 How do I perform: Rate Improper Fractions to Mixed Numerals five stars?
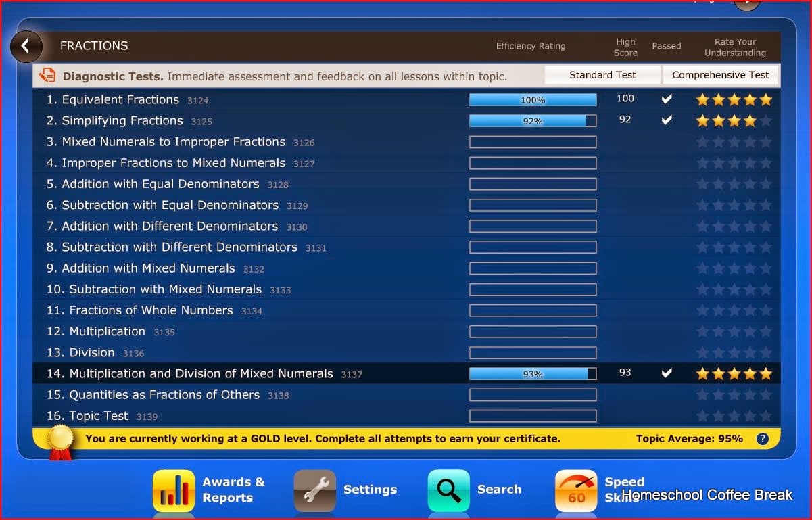(x=765, y=162)
